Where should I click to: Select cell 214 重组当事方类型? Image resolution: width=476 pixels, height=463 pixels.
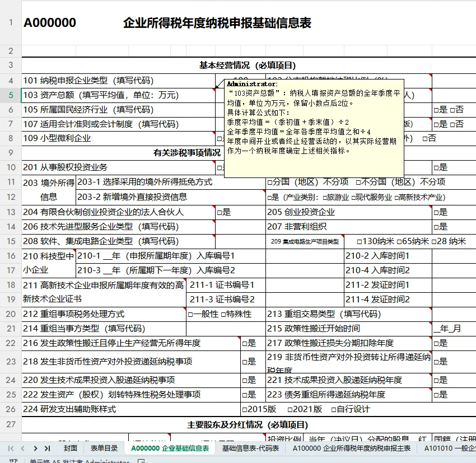104,329
